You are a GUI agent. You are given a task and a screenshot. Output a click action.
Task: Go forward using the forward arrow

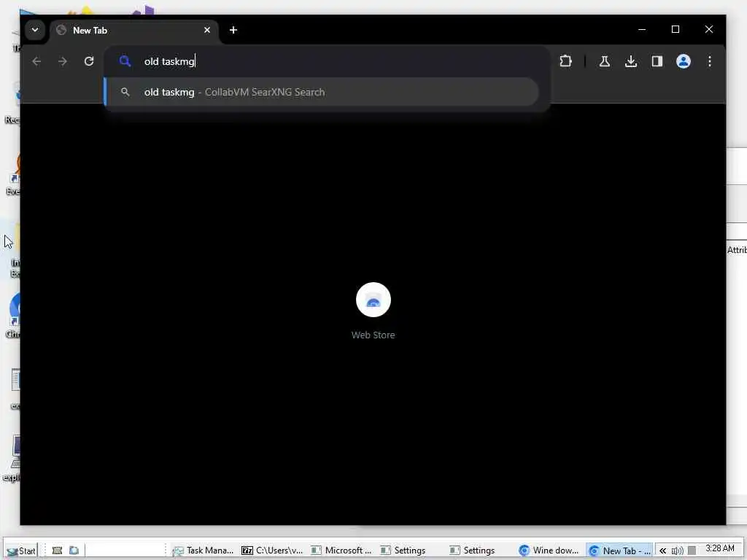pyautogui.click(x=63, y=61)
